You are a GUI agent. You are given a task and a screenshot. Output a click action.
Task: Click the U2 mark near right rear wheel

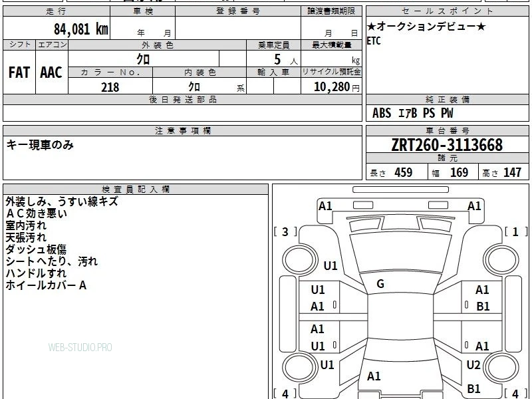click(473, 365)
